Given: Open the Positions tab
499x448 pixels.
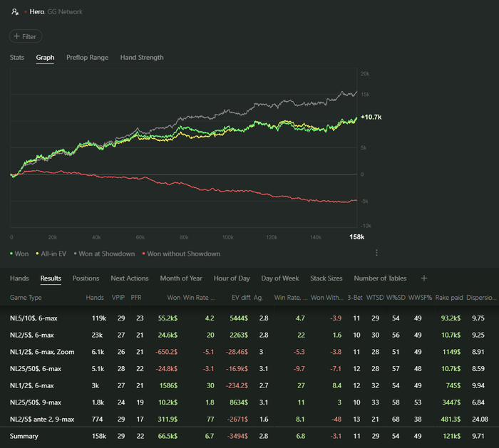Looking at the screenshot, I should tap(86, 278).
